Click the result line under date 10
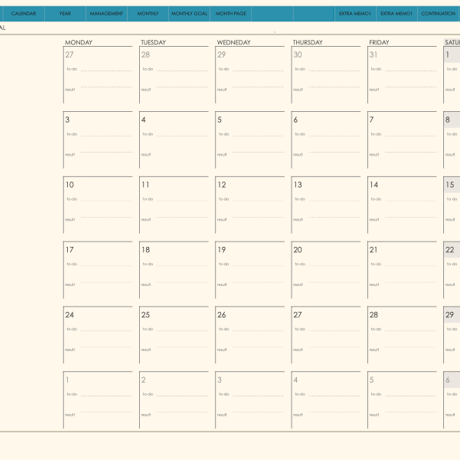Viewport: 460px width, 460px height. pos(106,217)
